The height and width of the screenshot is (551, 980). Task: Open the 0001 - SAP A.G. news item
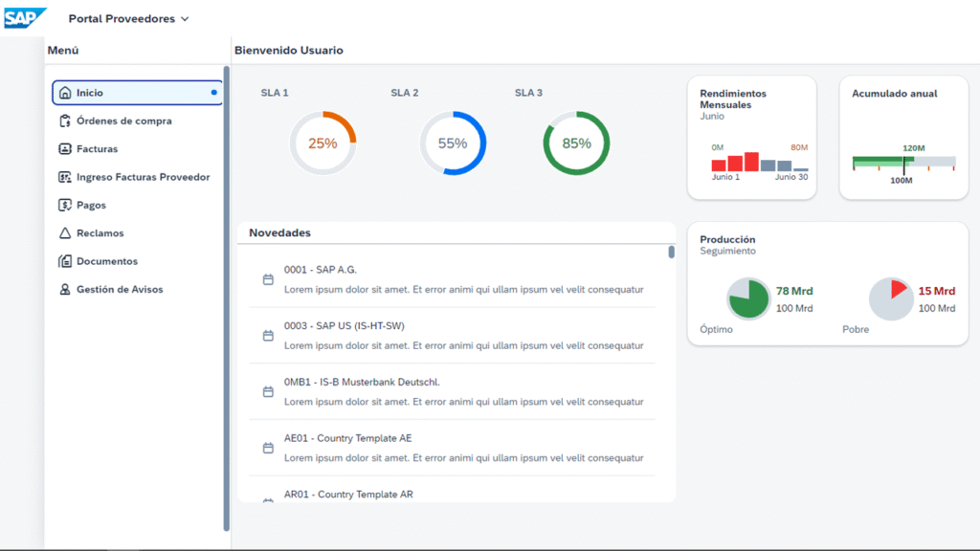pyautogui.click(x=320, y=270)
